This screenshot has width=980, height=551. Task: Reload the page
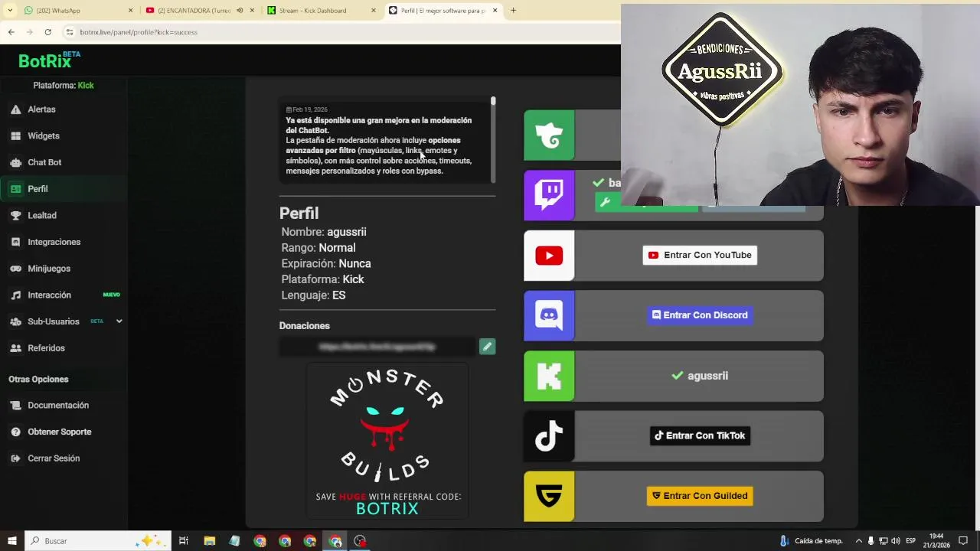pos(47,32)
